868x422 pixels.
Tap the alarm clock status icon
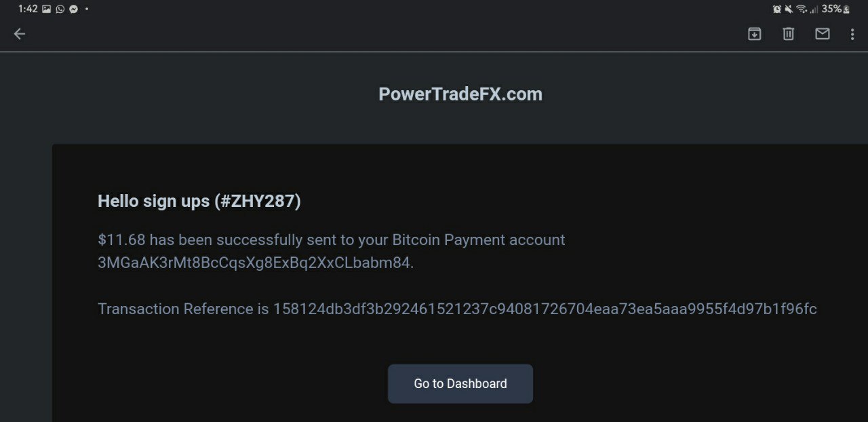(777, 9)
